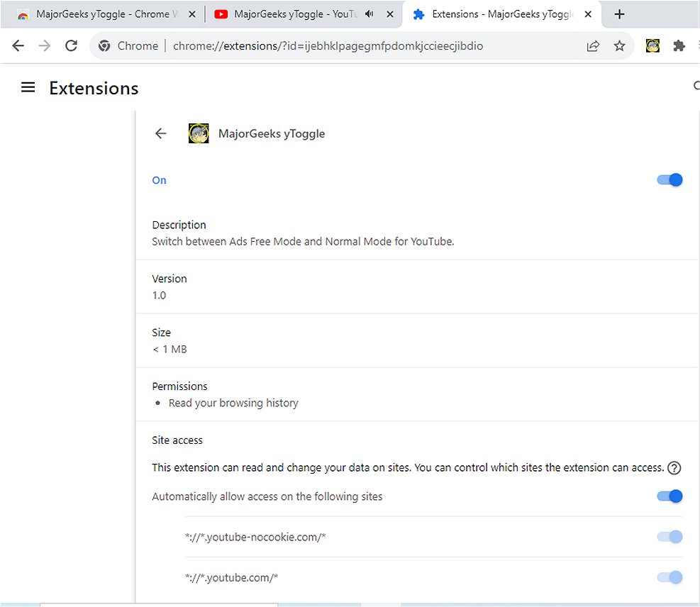Image resolution: width=700 pixels, height=607 pixels.
Task: Switch to the MajorGeeks yToggle YouTube tab
Action: click(x=294, y=14)
